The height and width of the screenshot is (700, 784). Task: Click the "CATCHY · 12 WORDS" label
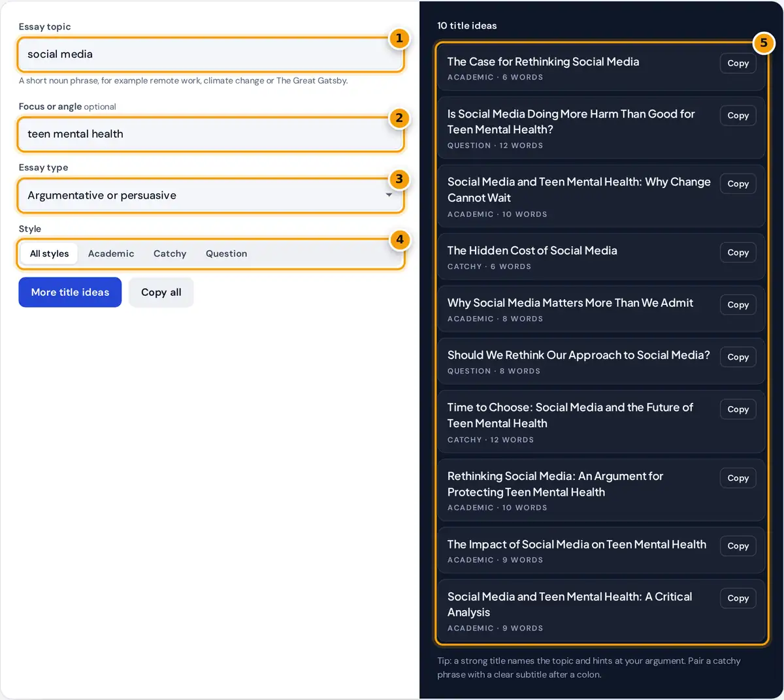point(491,440)
